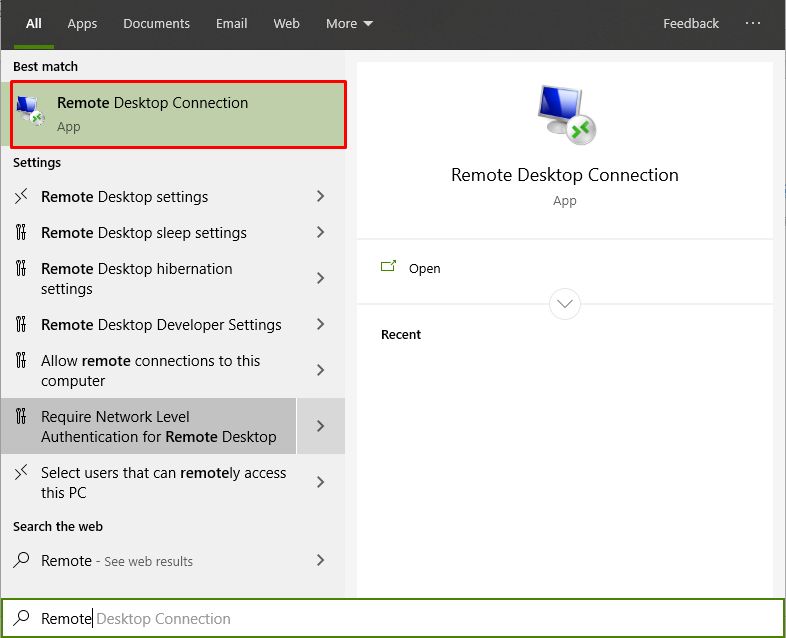Switch to the Apps tab
This screenshot has height=638, width=786.
(82, 24)
